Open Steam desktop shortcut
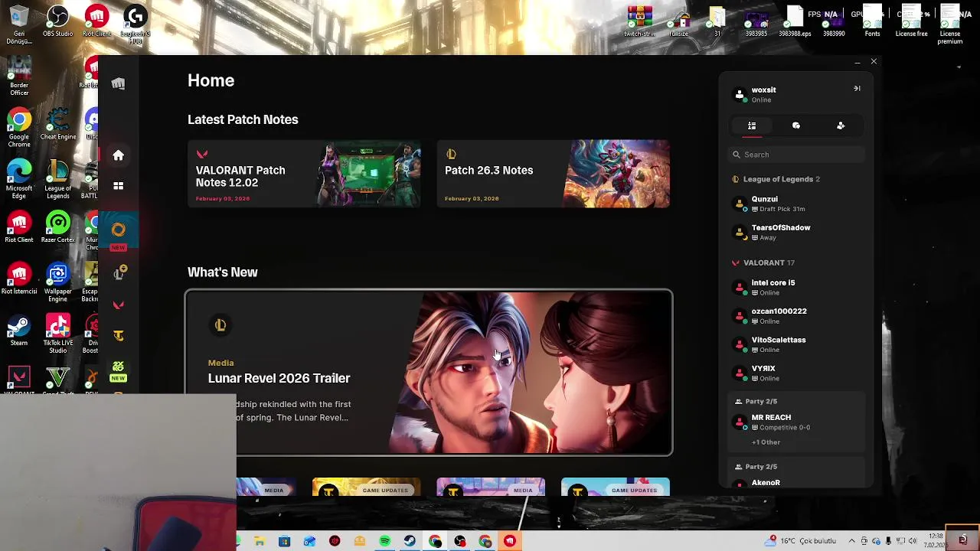Screen dimensions: 980x551 coord(19,331)
